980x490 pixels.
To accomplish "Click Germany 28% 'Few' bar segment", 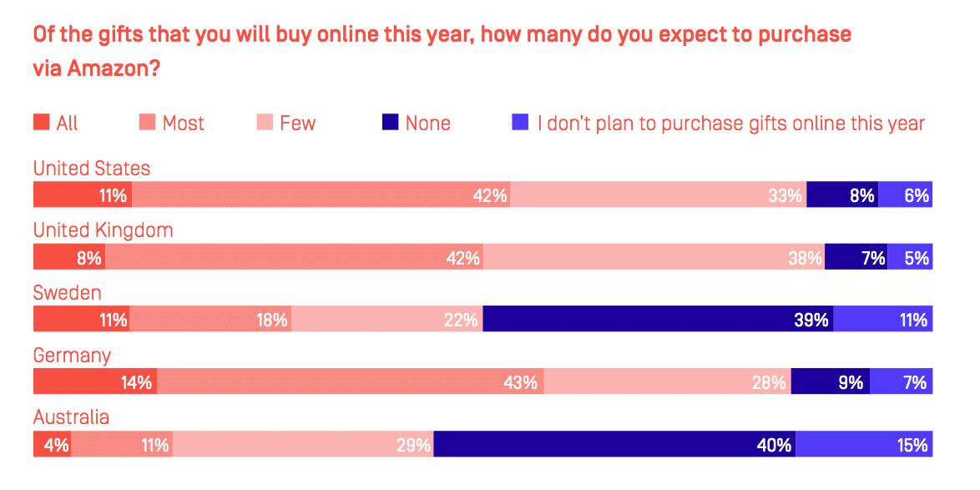I will pyautogui.click(x=667, y=382).
